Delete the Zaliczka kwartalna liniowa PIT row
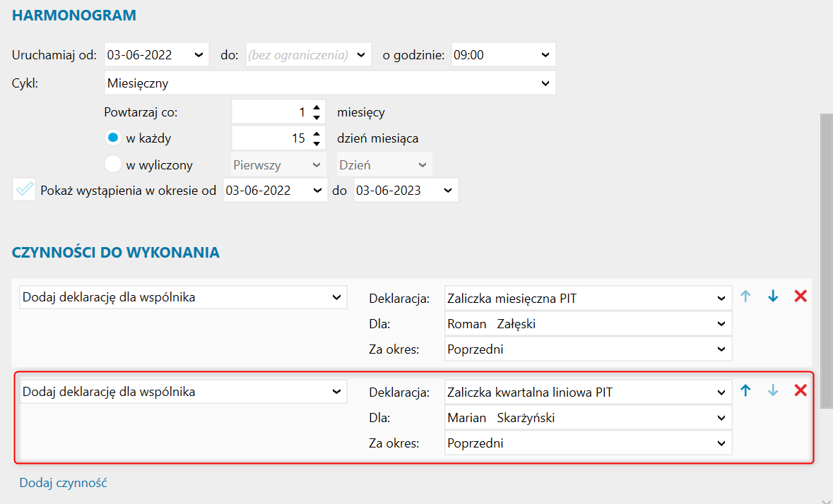The image size is (833, 504). 800,390
